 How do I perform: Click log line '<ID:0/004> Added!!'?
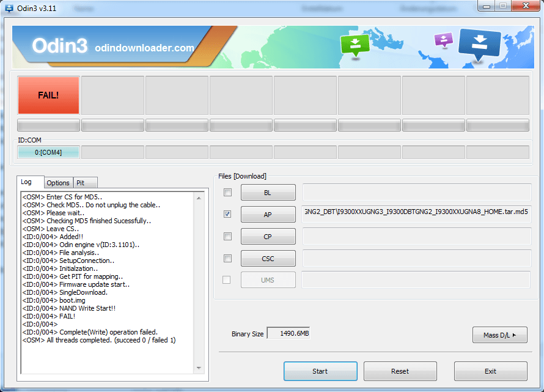coord(53,237)
